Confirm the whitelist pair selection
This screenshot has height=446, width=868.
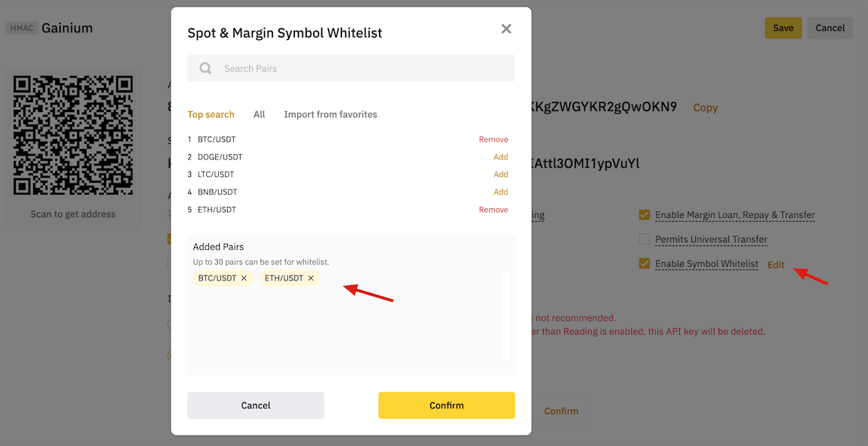(x=446, y=405)
